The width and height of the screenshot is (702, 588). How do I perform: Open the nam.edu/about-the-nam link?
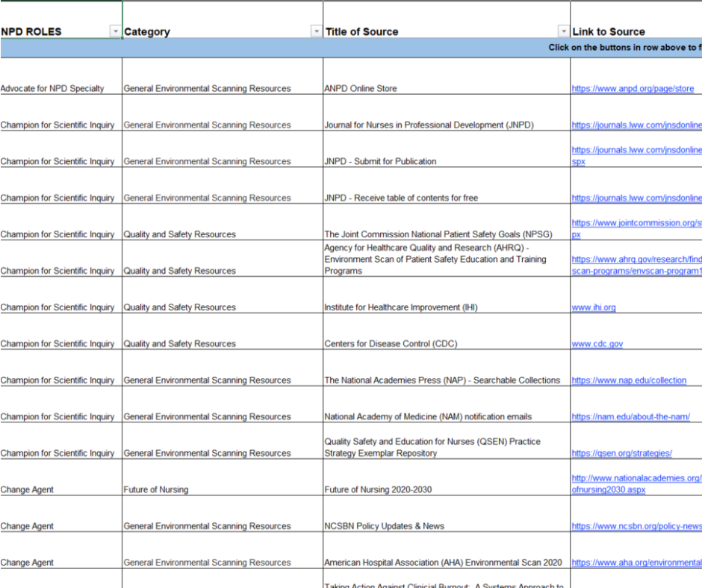click(631, 416)
